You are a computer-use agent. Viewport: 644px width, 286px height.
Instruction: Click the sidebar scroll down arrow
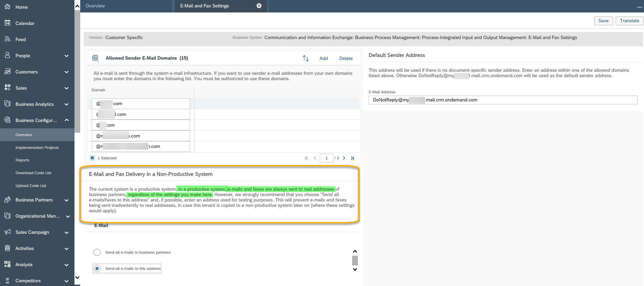pyautogui.click(x=77, y=277)
